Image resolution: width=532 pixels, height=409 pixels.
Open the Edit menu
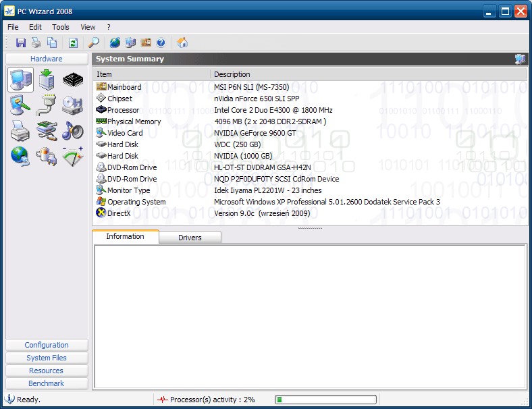35,27
